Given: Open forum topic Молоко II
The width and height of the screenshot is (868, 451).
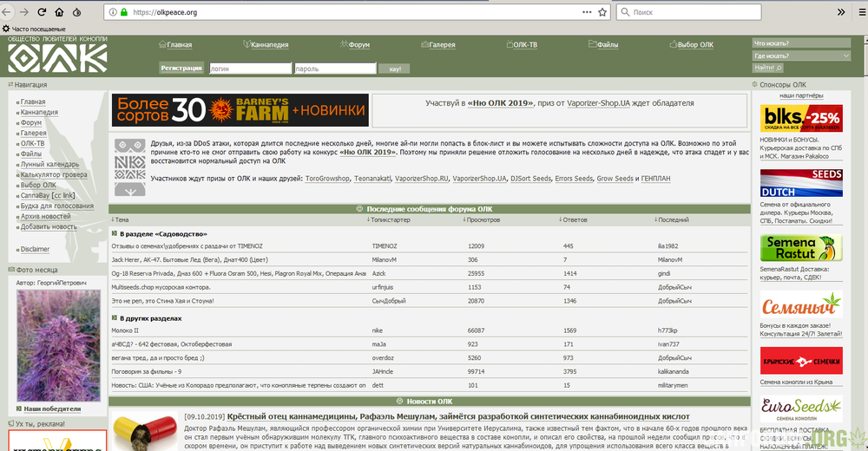Looking at the screenshot, I should 125,330.
